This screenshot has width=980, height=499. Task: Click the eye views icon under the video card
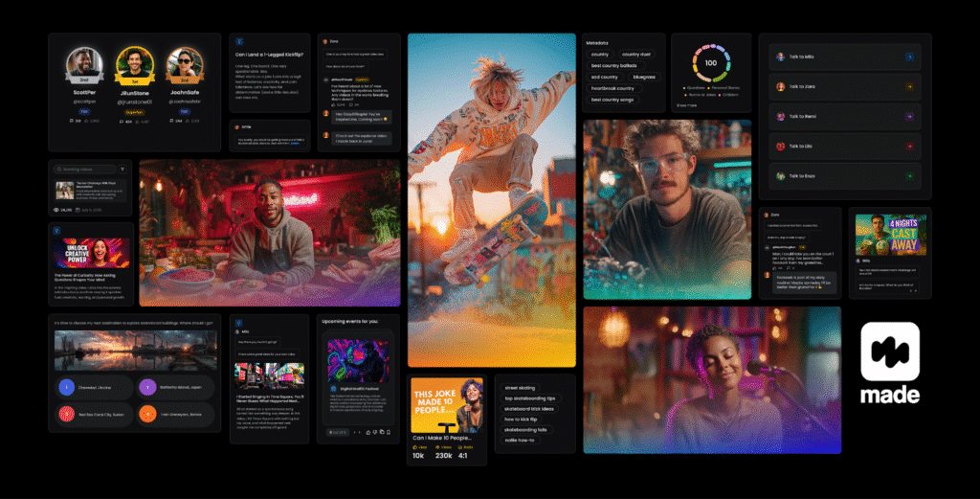point(56,209)
